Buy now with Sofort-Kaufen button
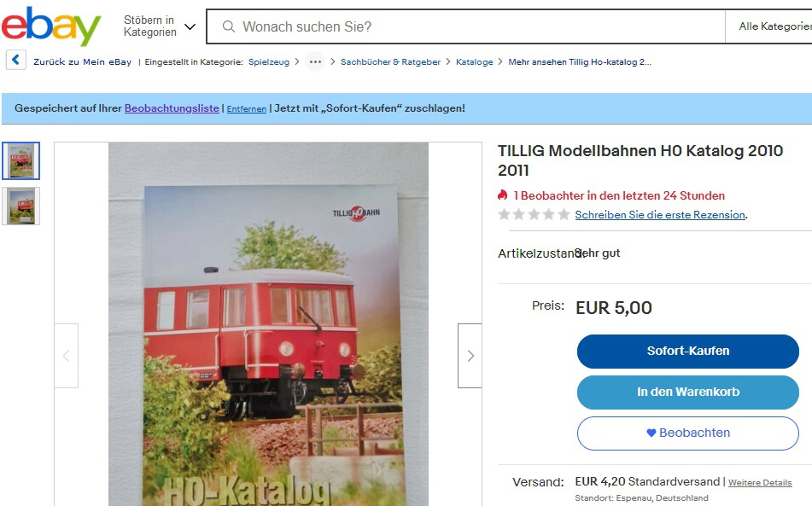Screen dimensions: 812x506 pyautogui.click(x=687, y=352)
